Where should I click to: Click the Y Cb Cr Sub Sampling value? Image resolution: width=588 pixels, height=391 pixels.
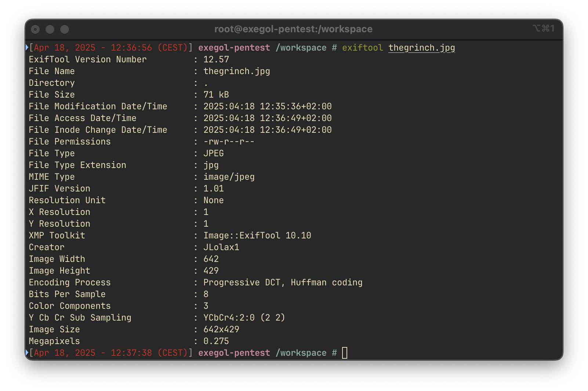(244, 318)
